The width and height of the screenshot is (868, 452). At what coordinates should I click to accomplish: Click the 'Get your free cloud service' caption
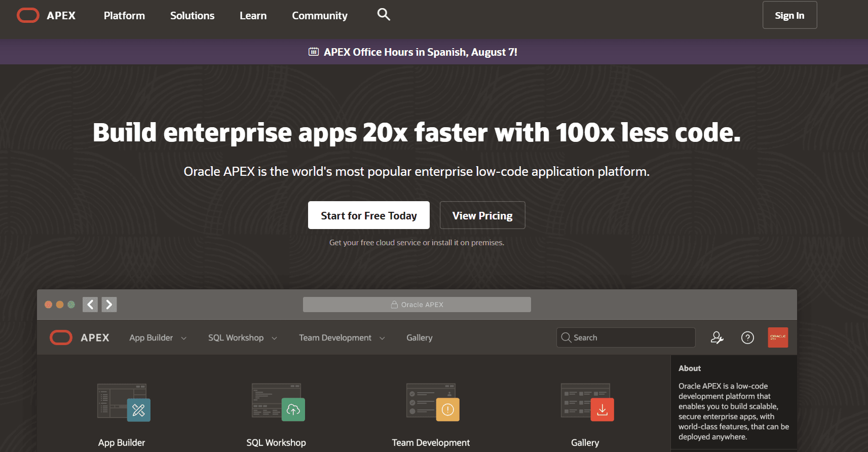tap(417, 243)
